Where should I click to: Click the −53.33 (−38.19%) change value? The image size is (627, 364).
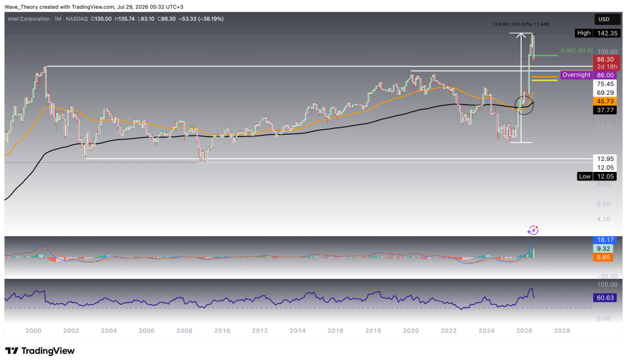(201, 19)
